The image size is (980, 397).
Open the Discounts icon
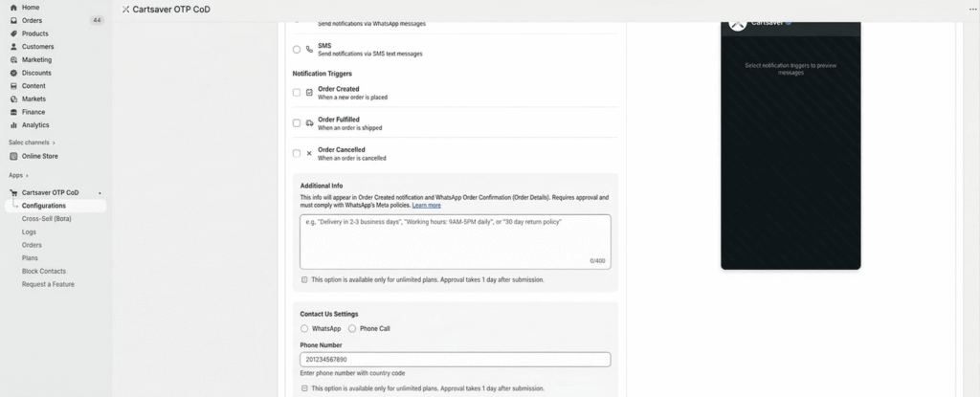(x=13, y=73)
